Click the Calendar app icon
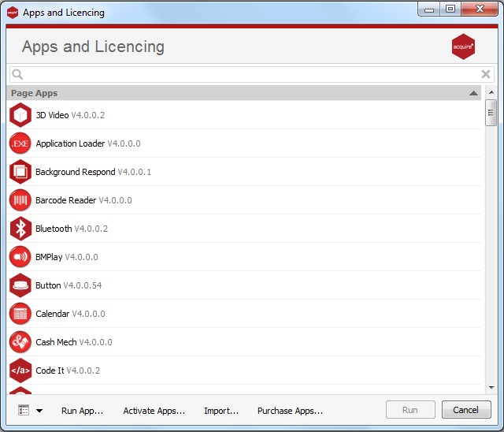504x432 pixels. 20,314
